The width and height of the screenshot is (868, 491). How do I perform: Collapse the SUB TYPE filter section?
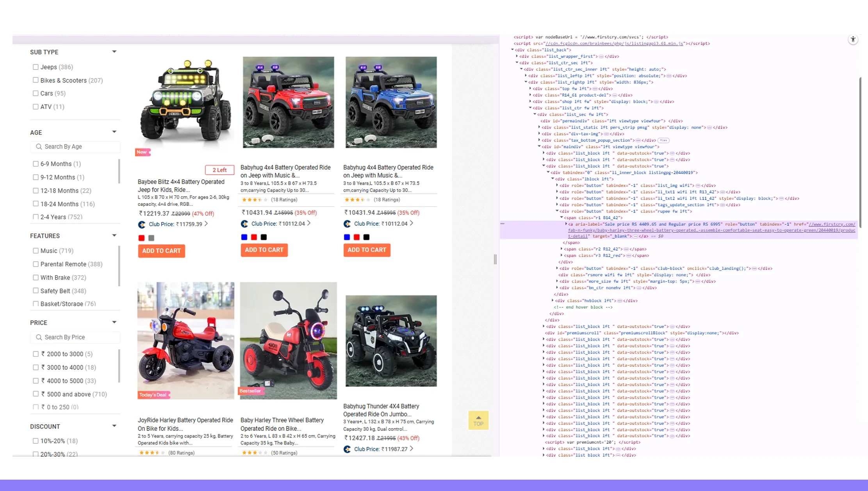click(114, 51)
